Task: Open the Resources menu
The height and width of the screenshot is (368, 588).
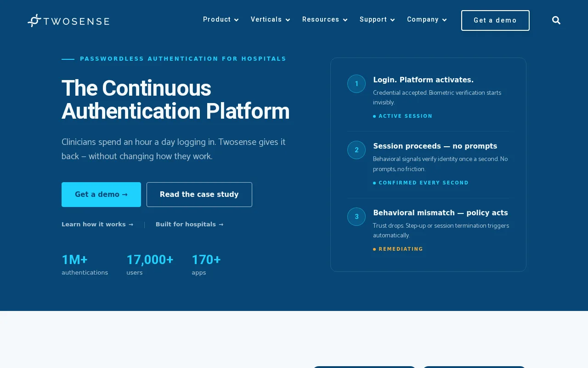Action: [321, 19]
